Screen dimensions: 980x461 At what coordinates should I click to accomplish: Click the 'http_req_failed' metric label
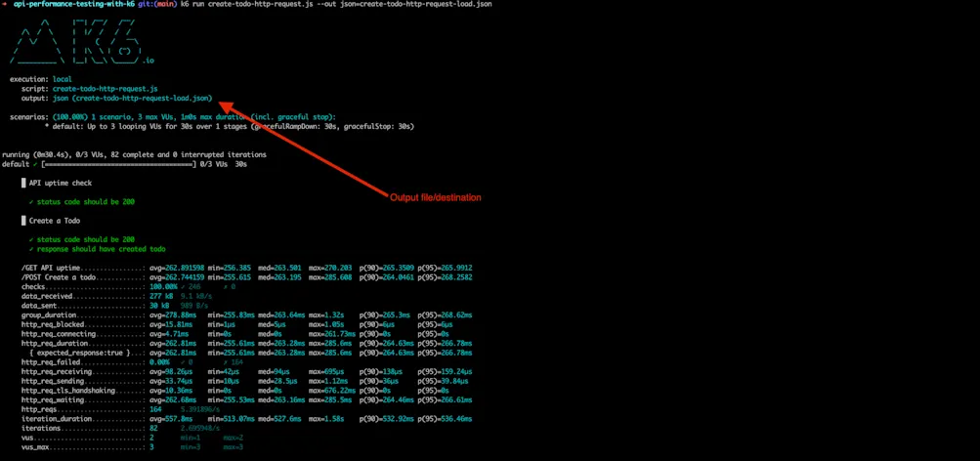(x=51, y=361)
